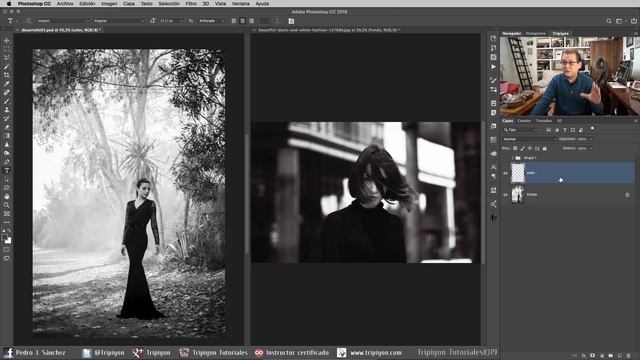Open the Edit Toolbar ellipsis menu
Image resolution: width=640 pixels, height=360 pixels.
pyautogui.click(x=7, y=222)
